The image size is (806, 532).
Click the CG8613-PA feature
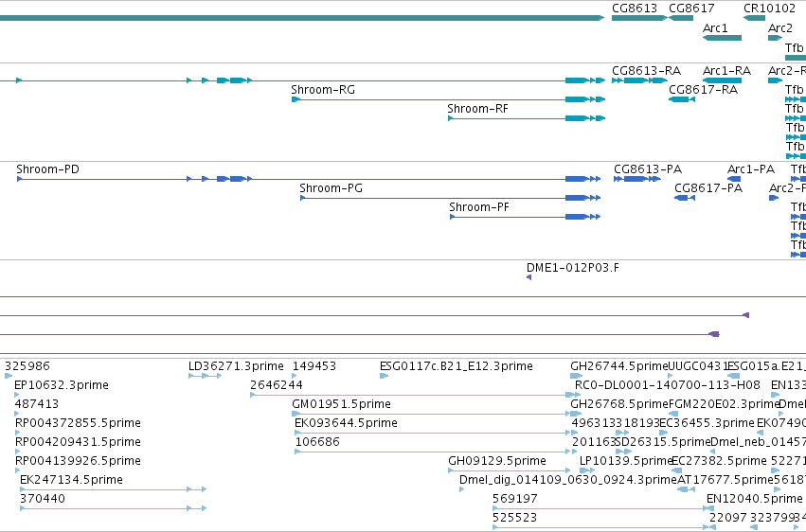coord(636,179)
